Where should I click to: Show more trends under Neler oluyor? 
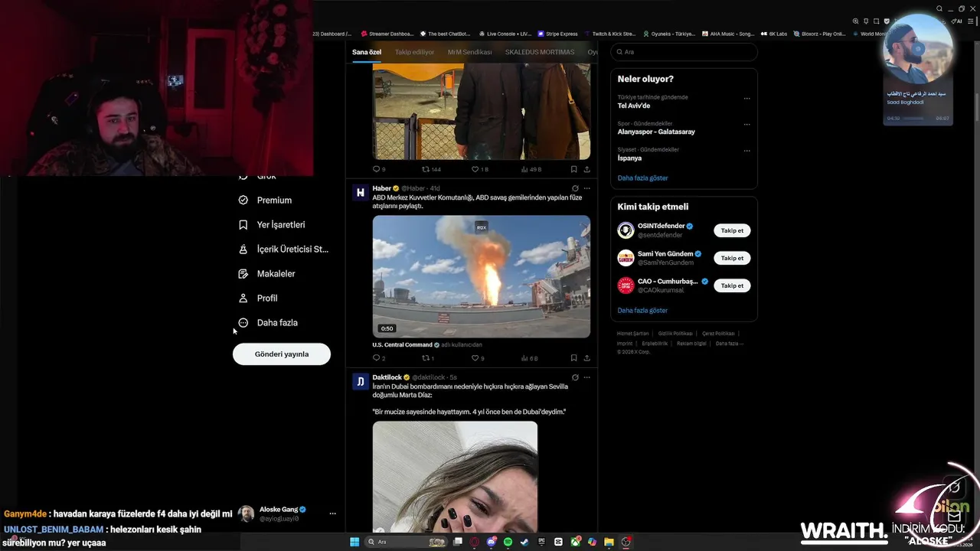[642, 178]
